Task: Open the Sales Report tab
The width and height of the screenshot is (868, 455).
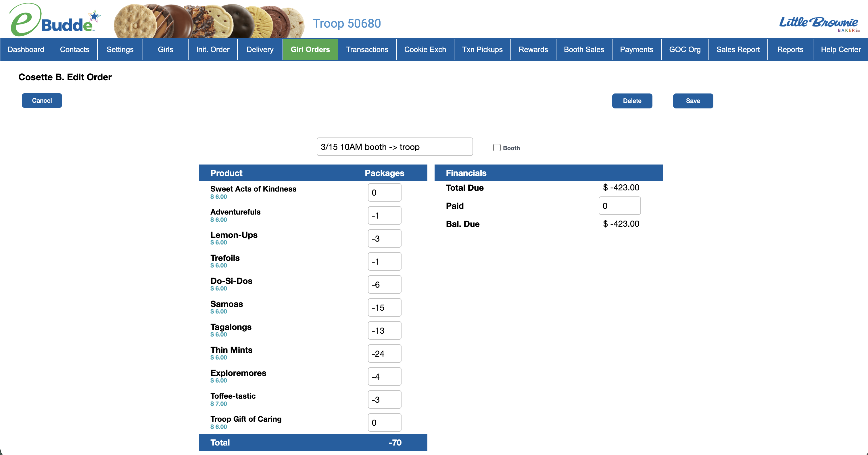Action: click(x=738, y=49)
